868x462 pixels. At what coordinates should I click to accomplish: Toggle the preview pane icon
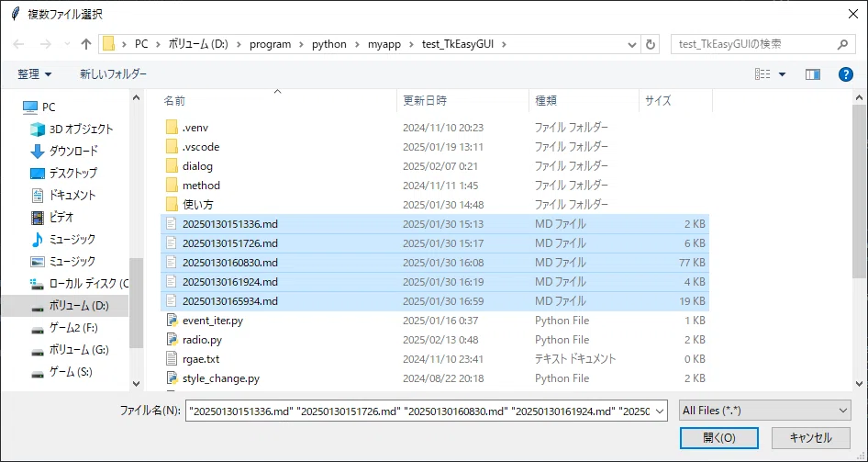point(813,74)
